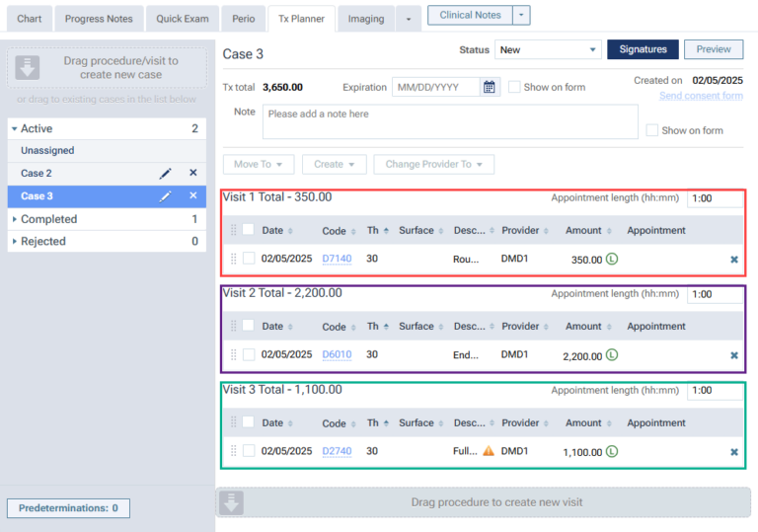
Task: Open procedure code D2740 link
Action: pos(336,451)
